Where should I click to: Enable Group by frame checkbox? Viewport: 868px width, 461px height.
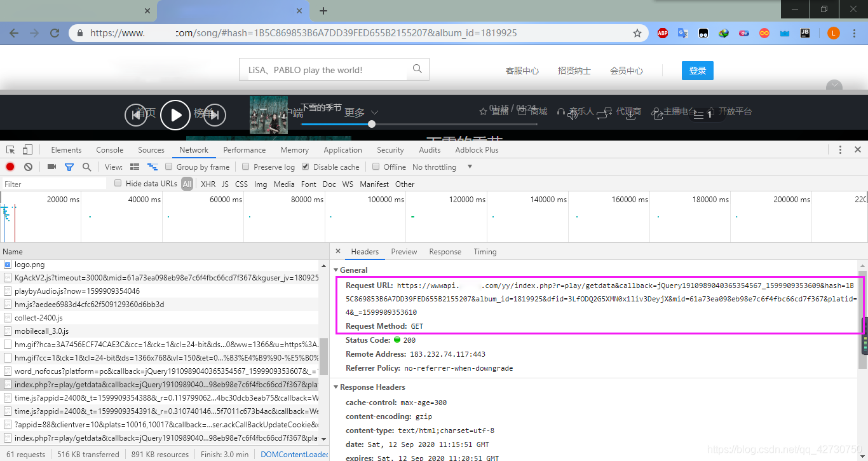pos(169,167)
